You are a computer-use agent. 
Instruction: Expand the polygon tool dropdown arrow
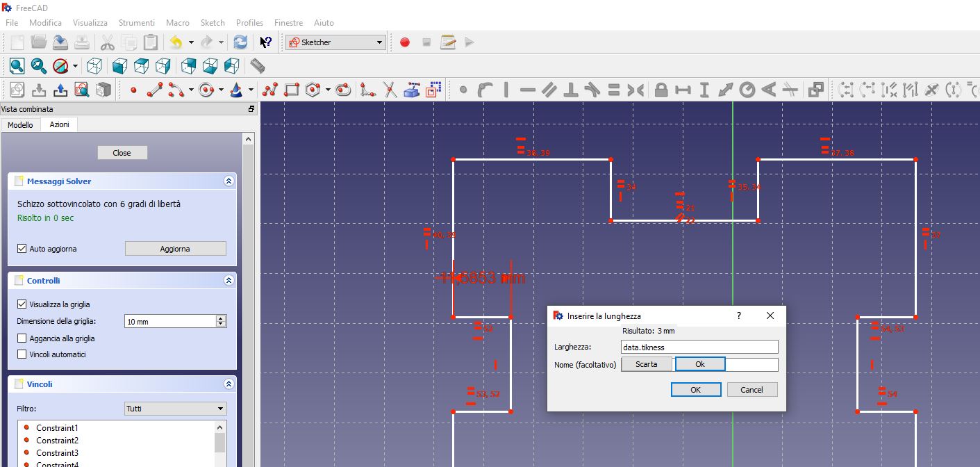328,90
